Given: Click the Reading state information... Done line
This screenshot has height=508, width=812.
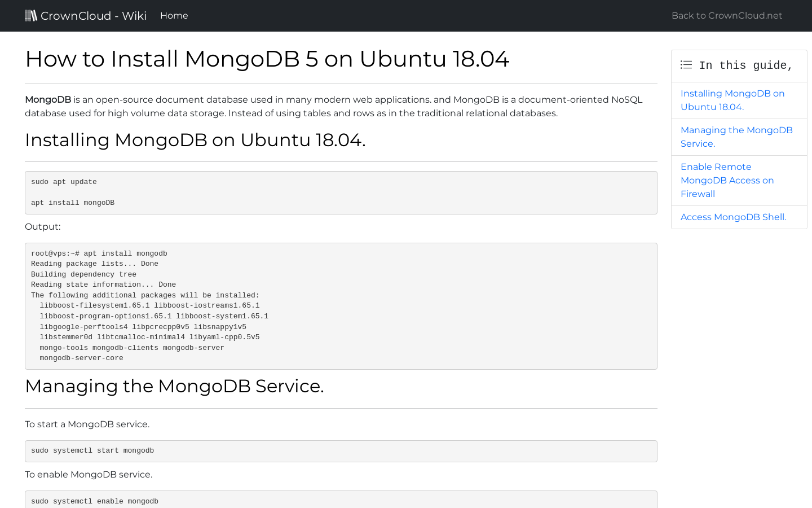Looking at the screenshot, I should [103, 284].
